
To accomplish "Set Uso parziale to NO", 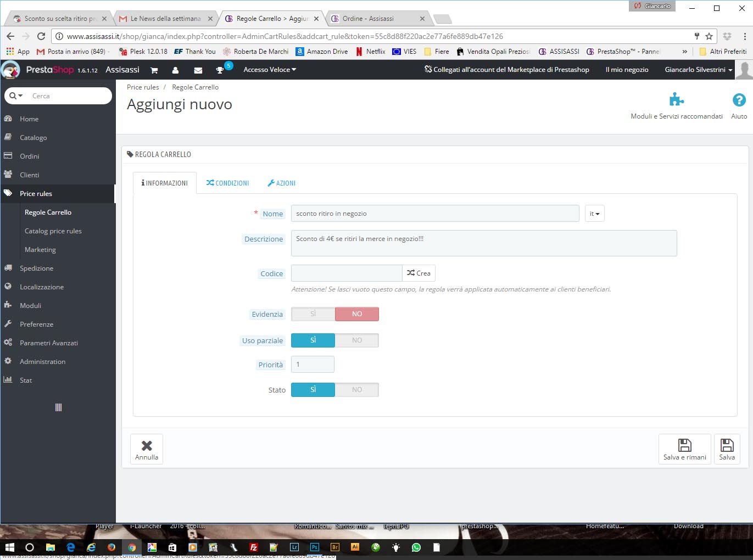I will pos(357,340).
